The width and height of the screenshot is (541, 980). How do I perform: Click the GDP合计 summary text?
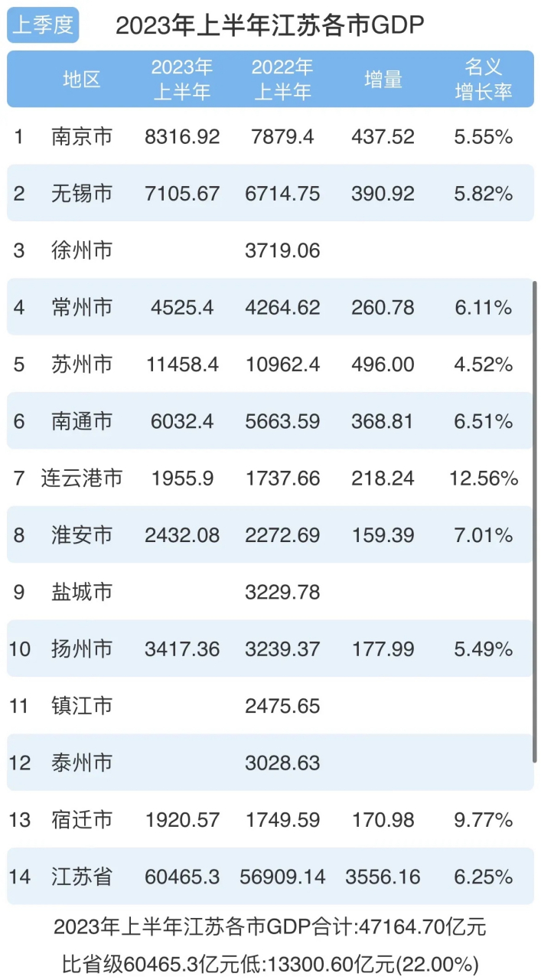coord(270,925)
